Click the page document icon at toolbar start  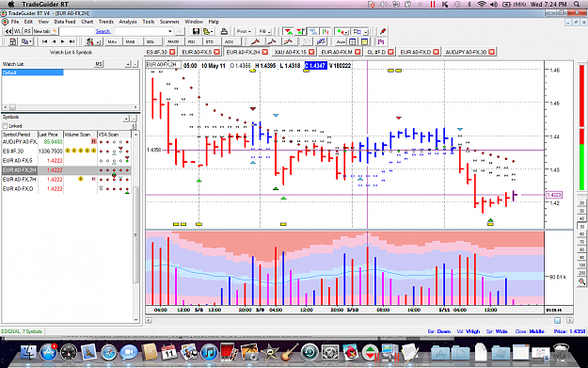(x=12, y=41)
